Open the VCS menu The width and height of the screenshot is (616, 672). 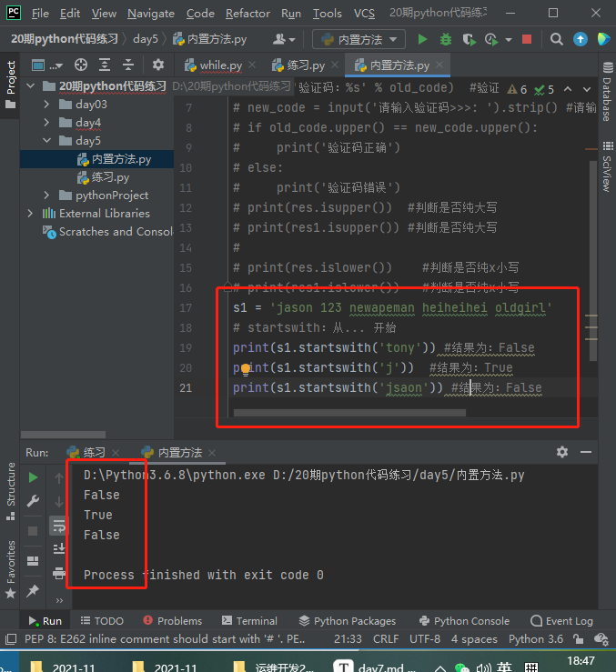point(364,14)
